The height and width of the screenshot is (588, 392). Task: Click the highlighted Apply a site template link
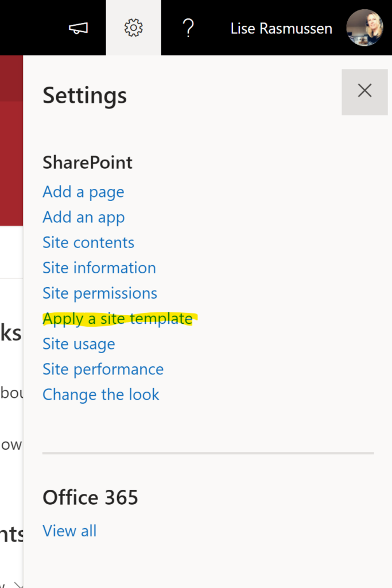(118, 319)
